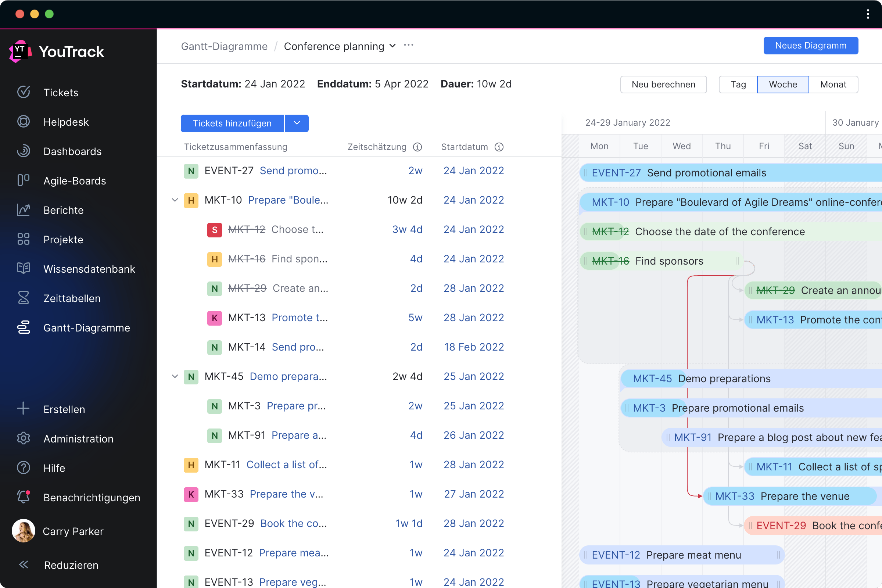
Task: Click the Berichte reports icon
Action: 23,209
